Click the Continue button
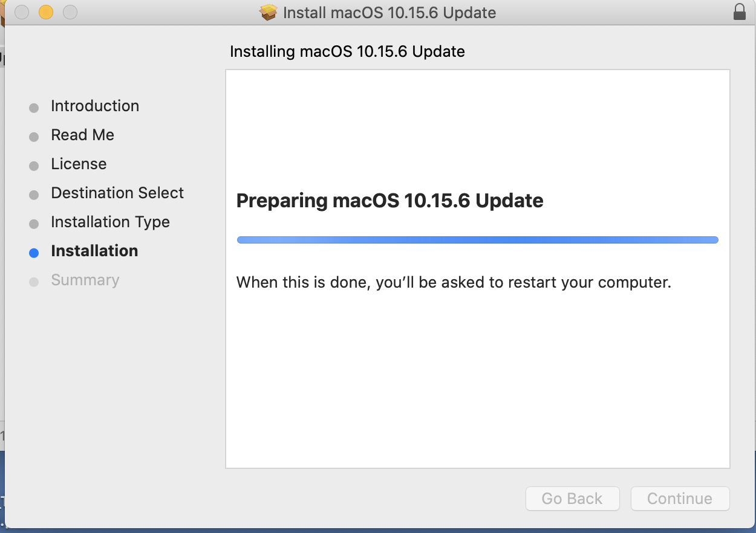The image size is (756, 533). (680, 499)
